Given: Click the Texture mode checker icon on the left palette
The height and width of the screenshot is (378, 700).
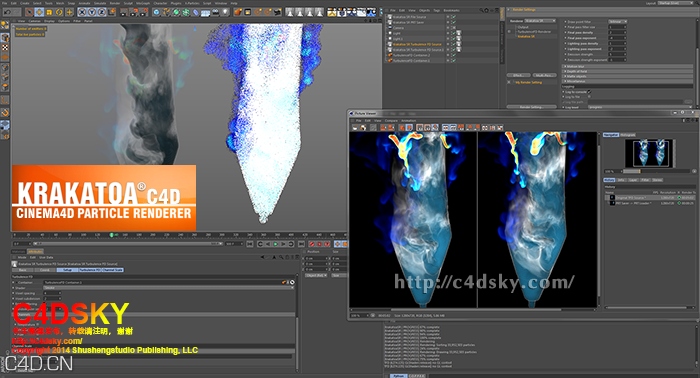Looking at the screenshot, I should pyautogui.click(x=5, y=47).
